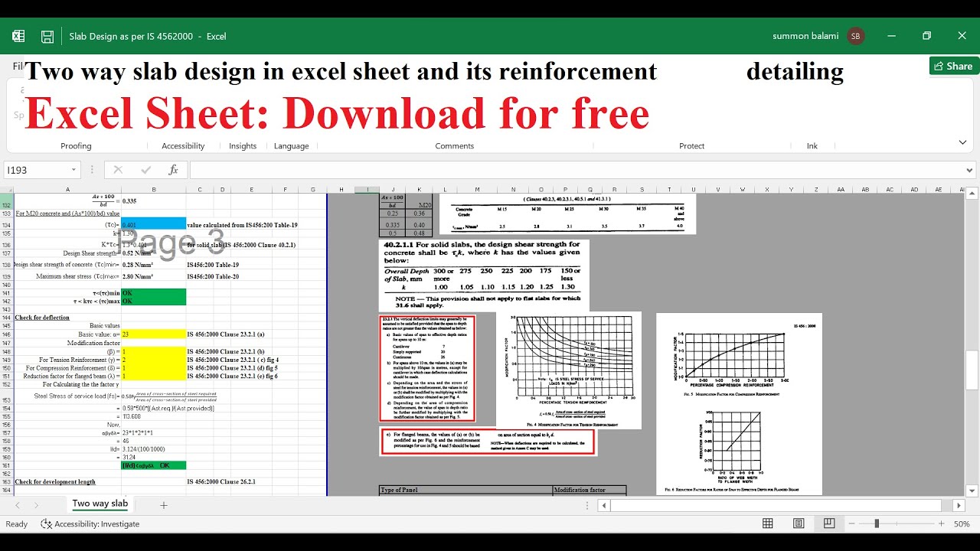
Task: Click the Accessibility Investigate status icon
Action: pyautogui.click(x=46, y=523)
